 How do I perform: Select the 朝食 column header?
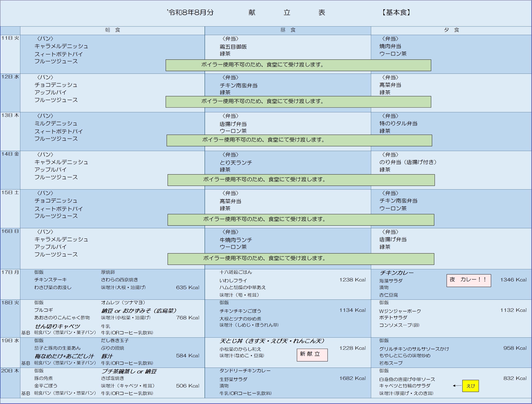click(x=113, y=30)
